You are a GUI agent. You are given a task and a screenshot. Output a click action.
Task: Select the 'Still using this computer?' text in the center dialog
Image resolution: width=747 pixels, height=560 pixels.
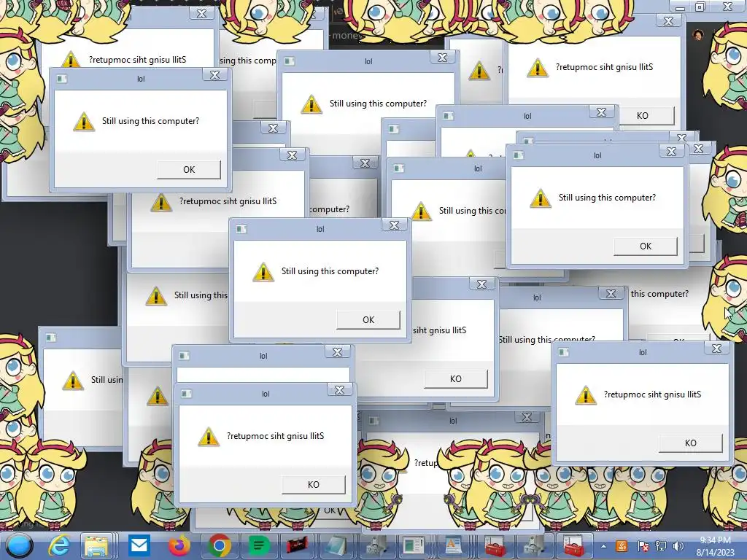[330, 271]
